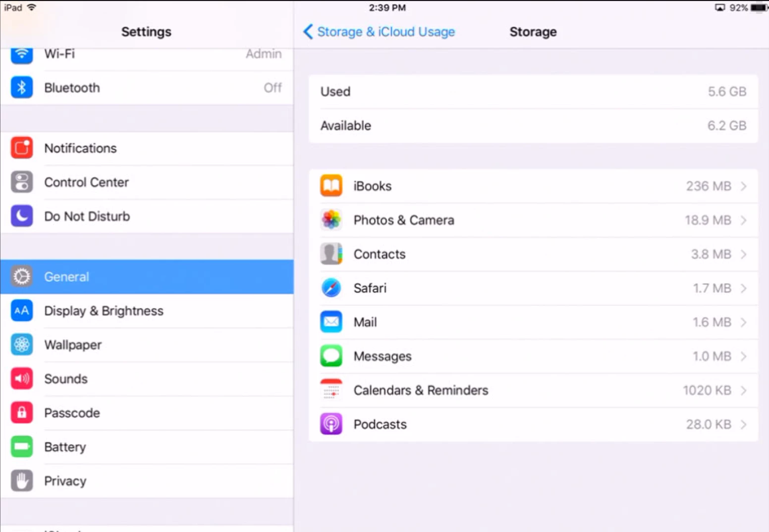Tap the 3.8 MB Contacts size
Viewport: 769px width, 532px height.
click(x=711, y=254)
